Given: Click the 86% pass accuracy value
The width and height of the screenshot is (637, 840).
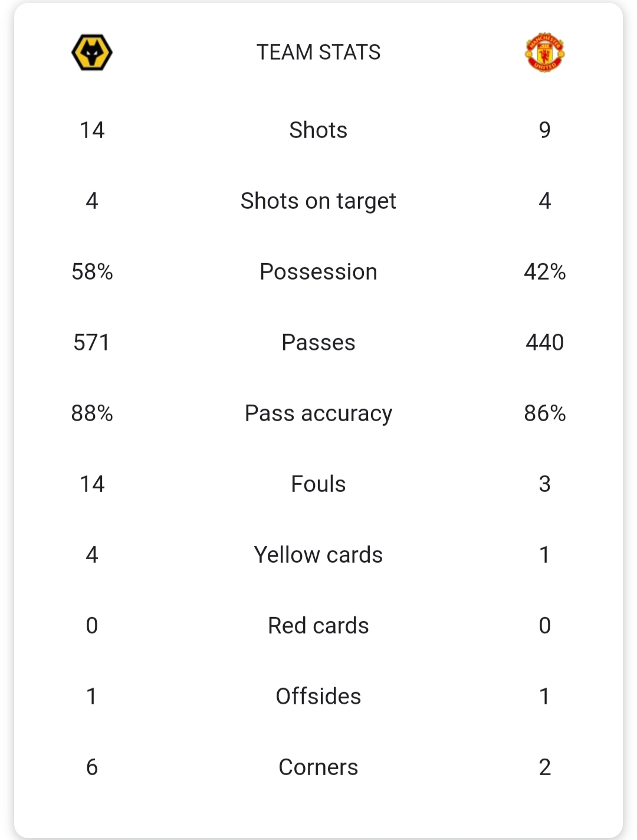Looking at the screenshot, I should (x=544, y=414).
